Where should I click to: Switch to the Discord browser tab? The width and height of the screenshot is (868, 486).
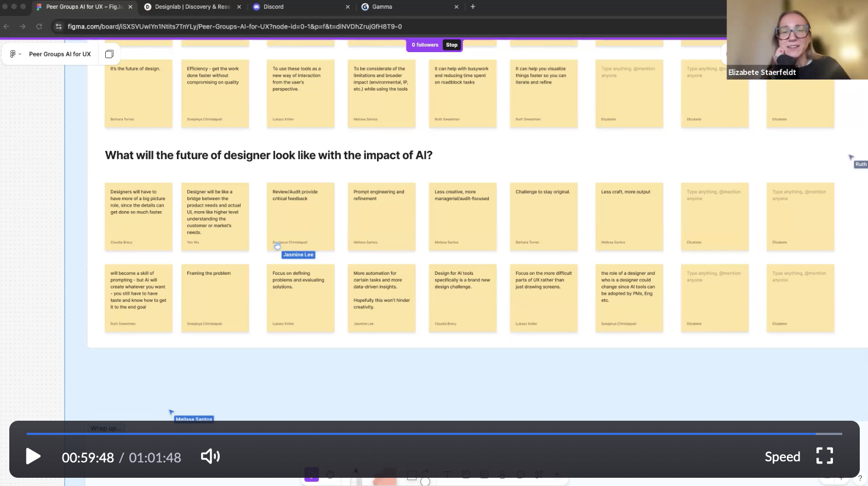[x=300, y=7]
